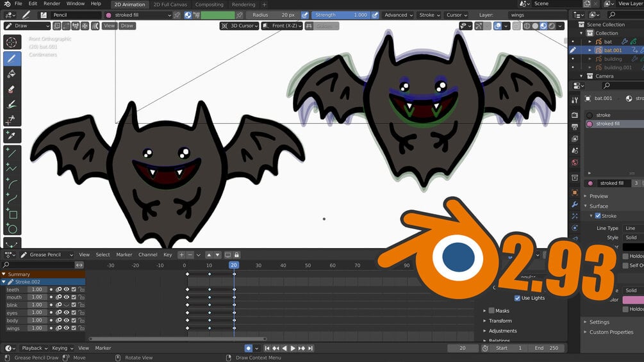Select the Polyline tool
This screenshot has height=362, width=644.
pos(12,169)
